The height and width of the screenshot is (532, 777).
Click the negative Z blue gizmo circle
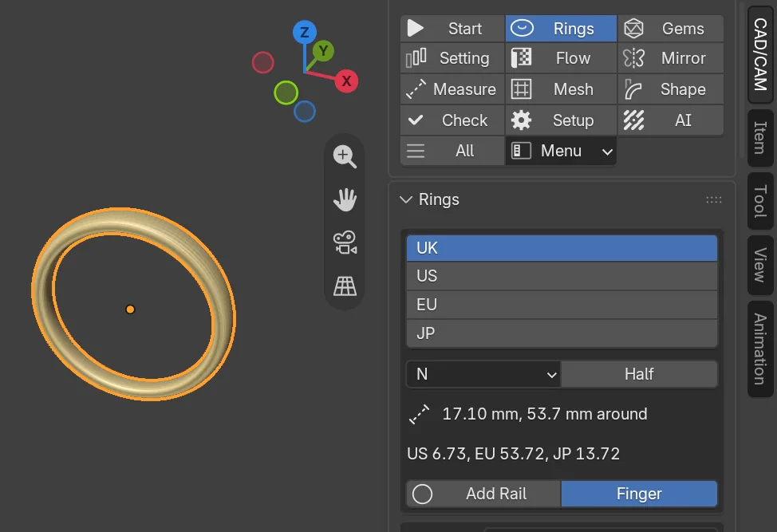304,112
